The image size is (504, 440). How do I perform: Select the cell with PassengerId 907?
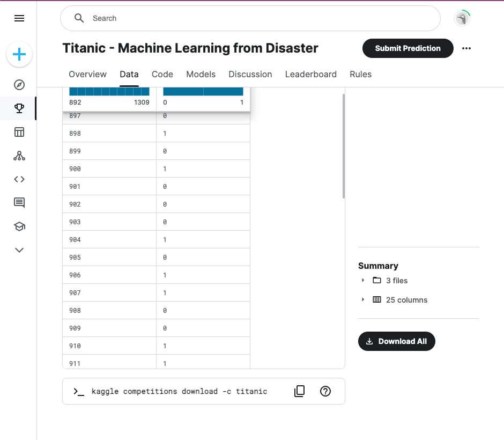click(x=109, y=292)
